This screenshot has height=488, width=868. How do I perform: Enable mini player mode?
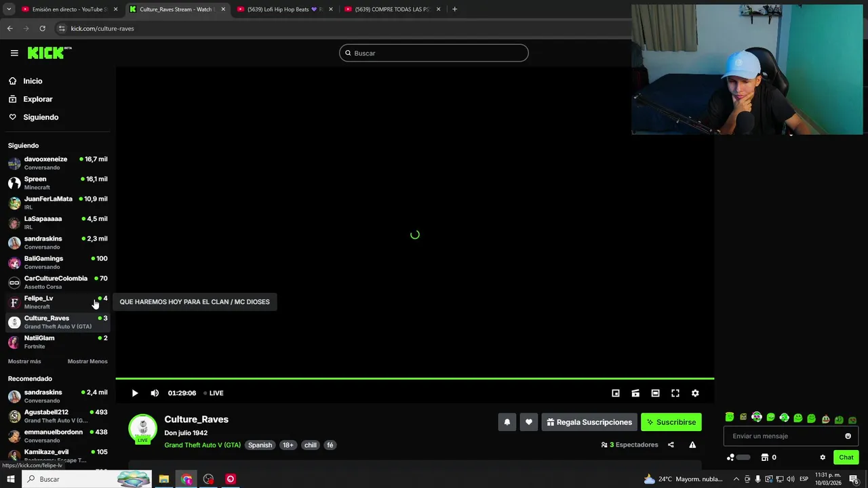tap(616, 393)
